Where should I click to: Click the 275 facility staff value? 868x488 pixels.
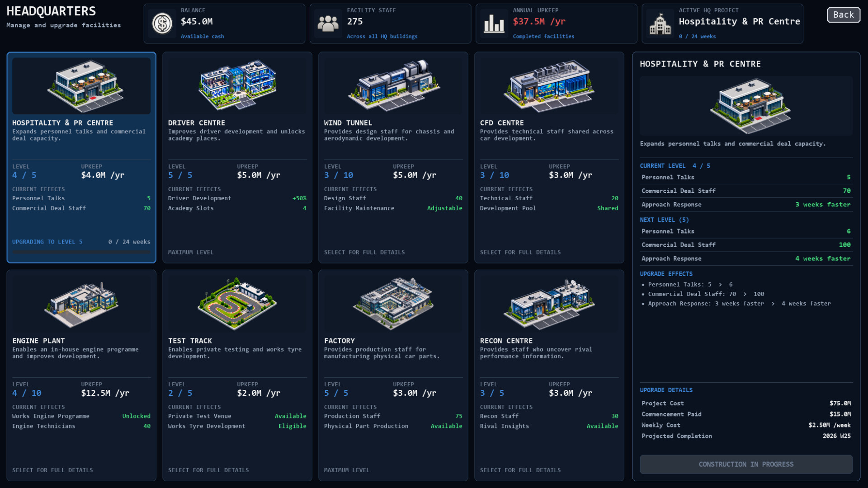click(x=355, y=21)
